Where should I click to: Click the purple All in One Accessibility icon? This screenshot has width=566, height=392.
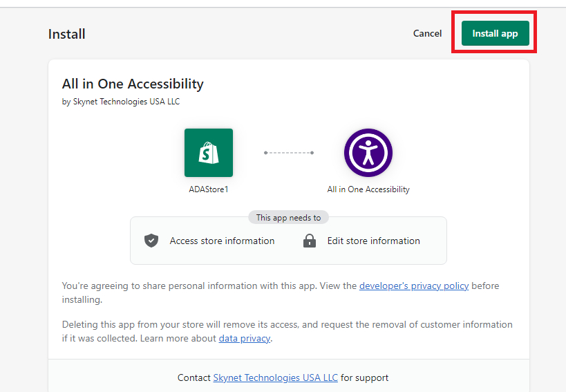pos(368,153)
